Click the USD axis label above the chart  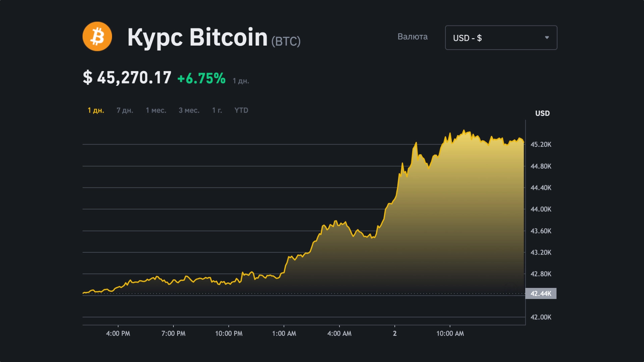tap(542, 113)
